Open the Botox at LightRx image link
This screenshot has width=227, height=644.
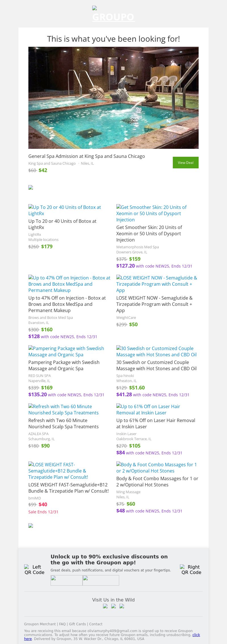[x=65, y=210]
